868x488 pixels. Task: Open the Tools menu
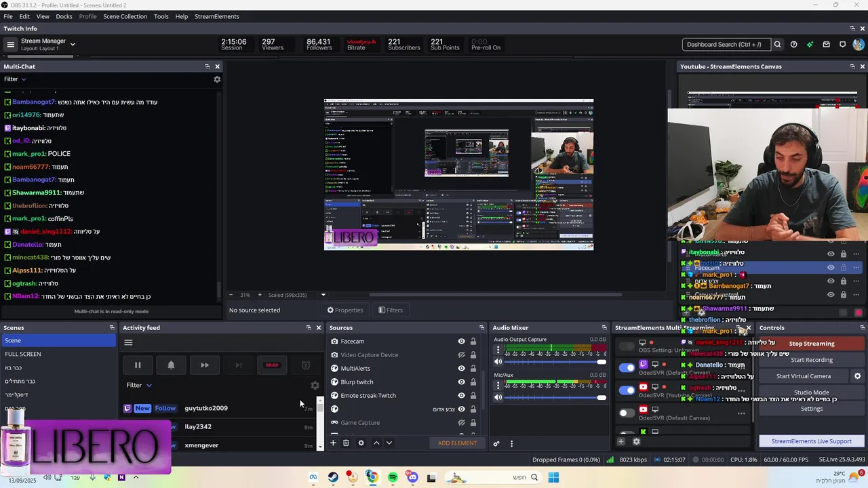[161, 16]
